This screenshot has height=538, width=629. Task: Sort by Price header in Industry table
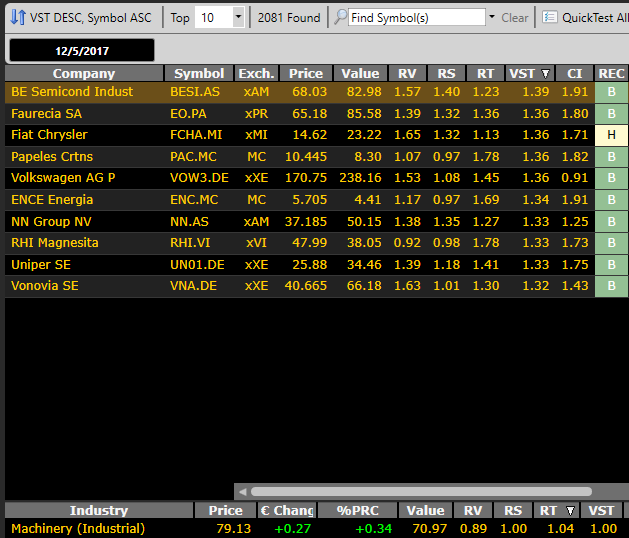tap(225, 510)
